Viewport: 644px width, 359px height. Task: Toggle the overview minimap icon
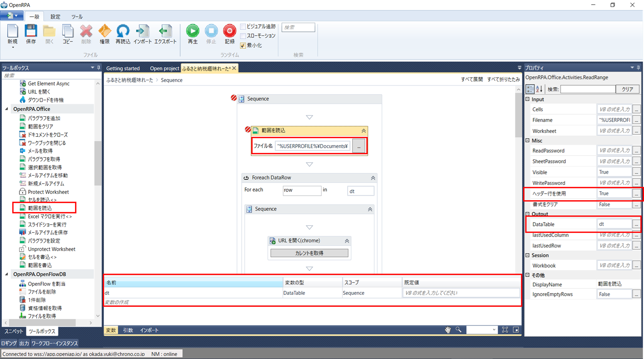tap(516, 330)
